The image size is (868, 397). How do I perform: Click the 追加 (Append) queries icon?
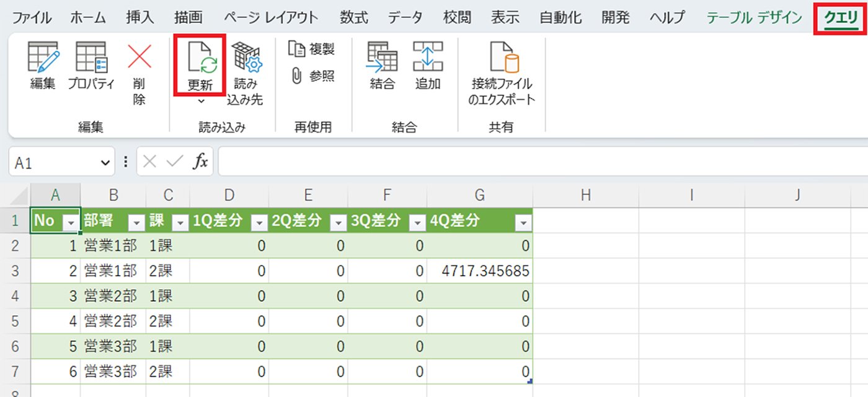[x=427, y=58]
